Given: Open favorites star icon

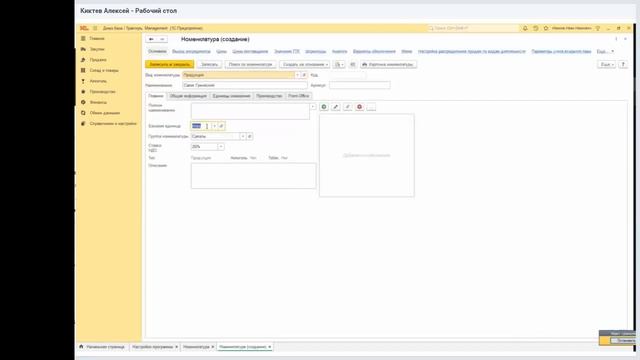Looking at the screenshot, I should pos(546,28).
